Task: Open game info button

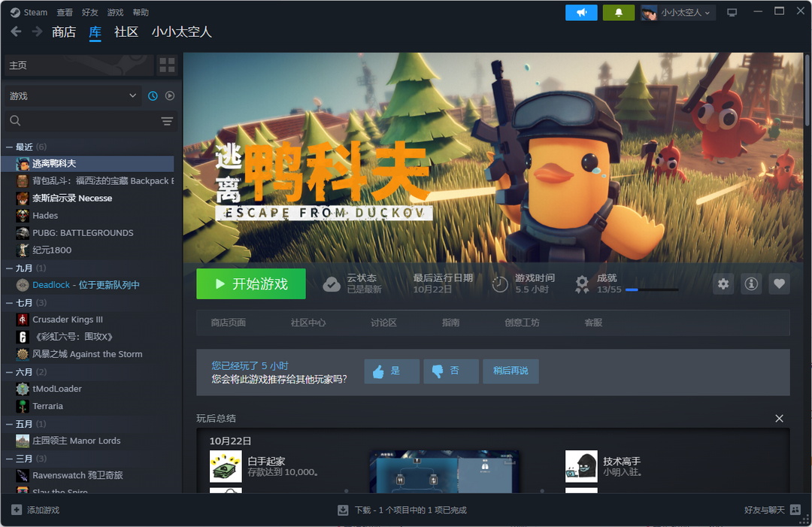Action: [x=751, y=283]
